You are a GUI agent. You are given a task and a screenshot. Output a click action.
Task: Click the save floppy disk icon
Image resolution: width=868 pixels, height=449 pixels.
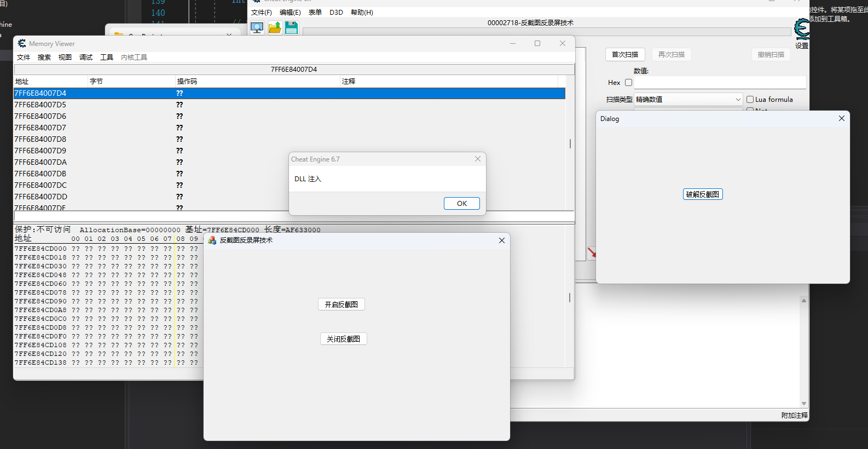[x=292, y=28]
